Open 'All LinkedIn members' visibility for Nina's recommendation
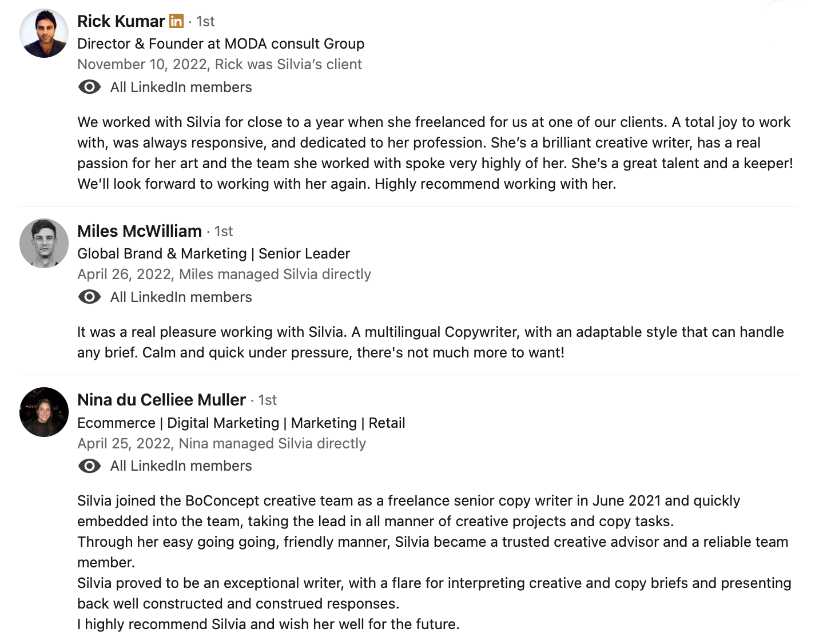 [x=181, y=466]
